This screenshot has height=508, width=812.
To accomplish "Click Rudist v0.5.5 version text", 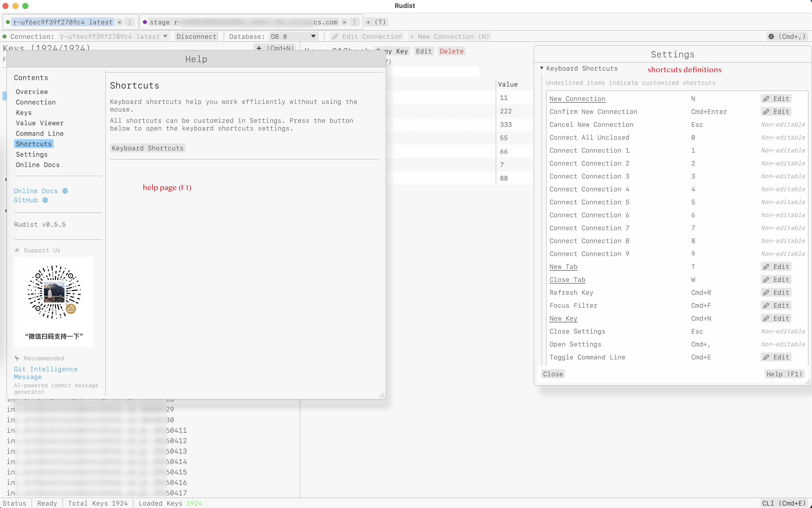I will (x=40, y=224).
